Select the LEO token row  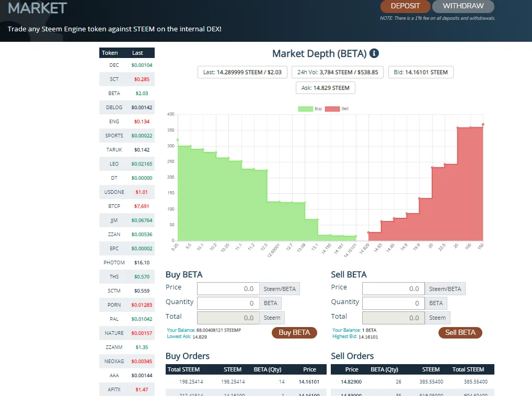pos(127,164)
